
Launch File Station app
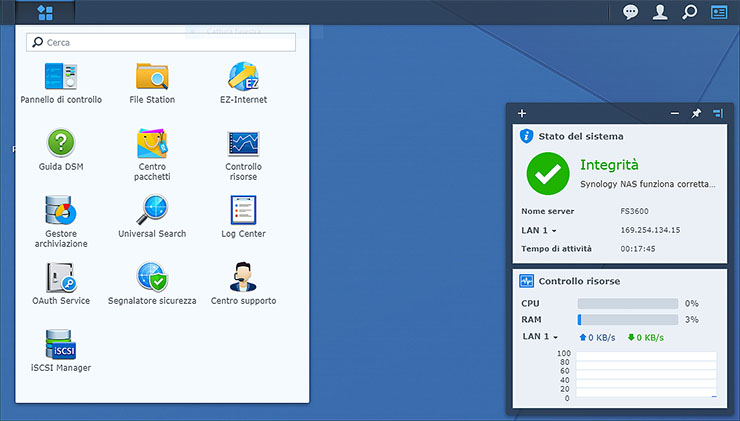point(152,77)
